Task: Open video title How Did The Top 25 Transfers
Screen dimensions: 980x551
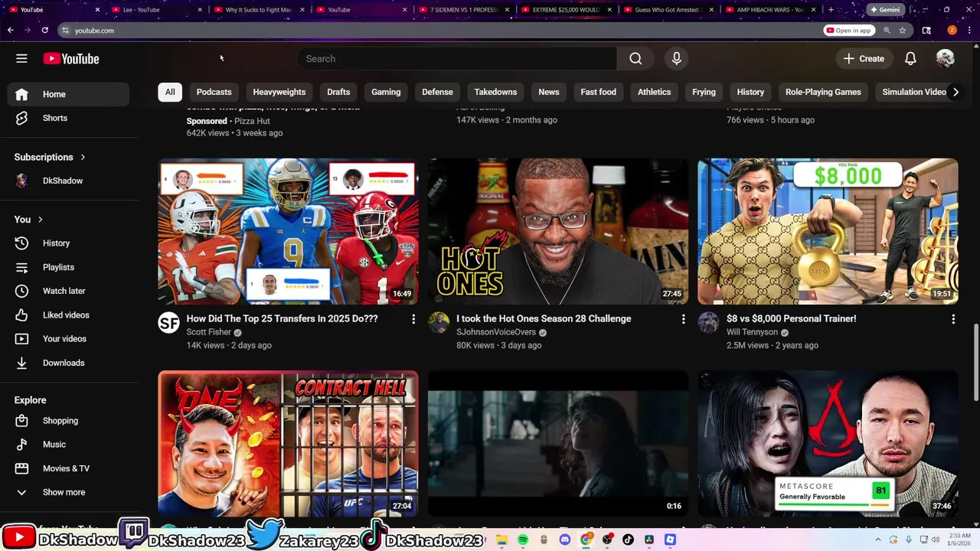Action: 282,318
